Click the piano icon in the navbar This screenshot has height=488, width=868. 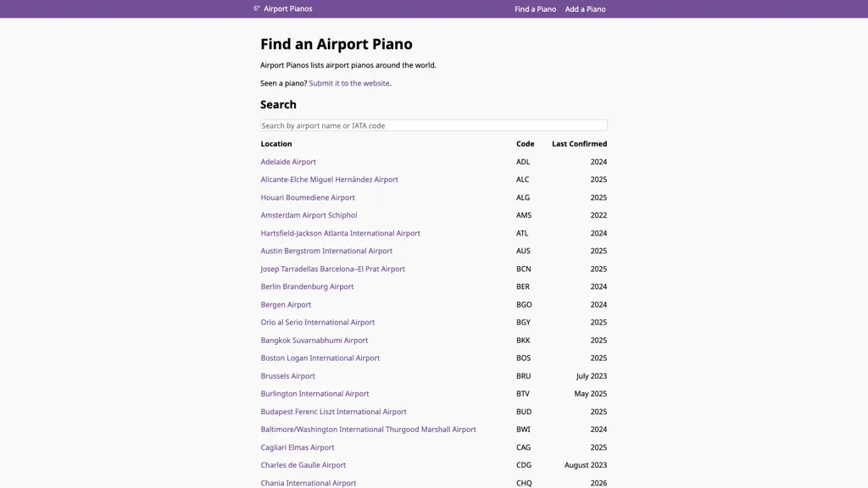tap(255, 8)
